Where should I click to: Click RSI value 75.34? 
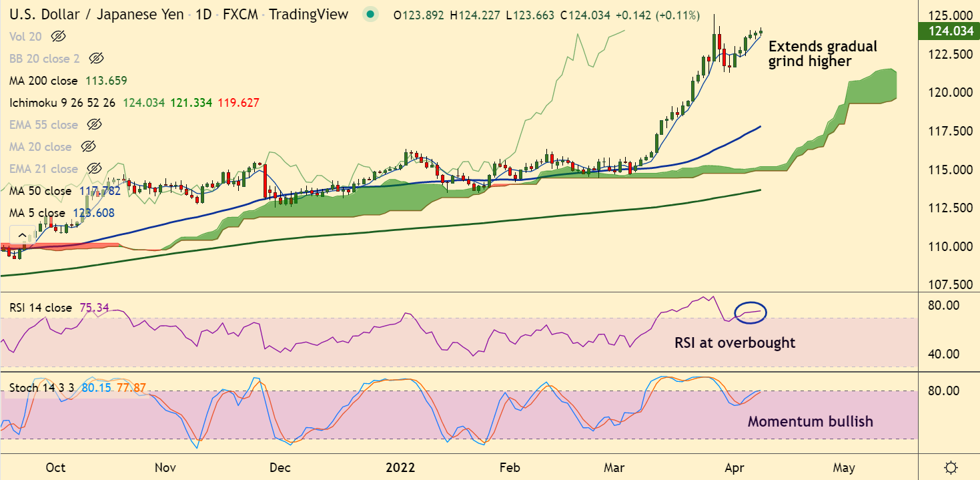point(94,308)
